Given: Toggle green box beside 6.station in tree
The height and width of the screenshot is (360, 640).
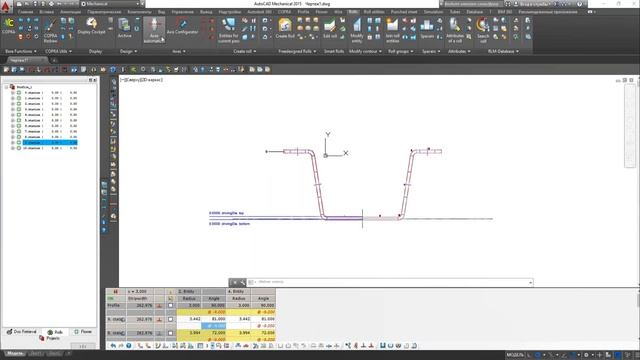Looking at the screenshot, I should pyautogui.click(x=19, y=126).
